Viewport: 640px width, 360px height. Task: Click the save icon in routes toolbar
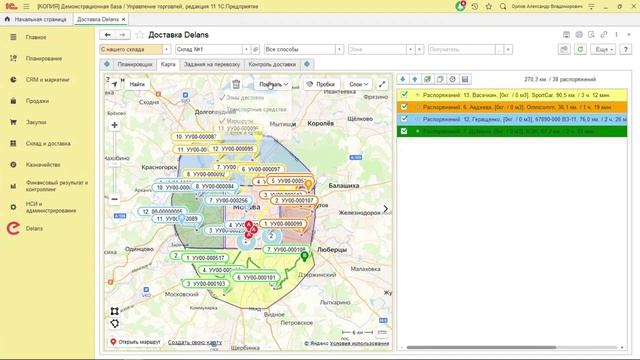click(x=465, y=79)
